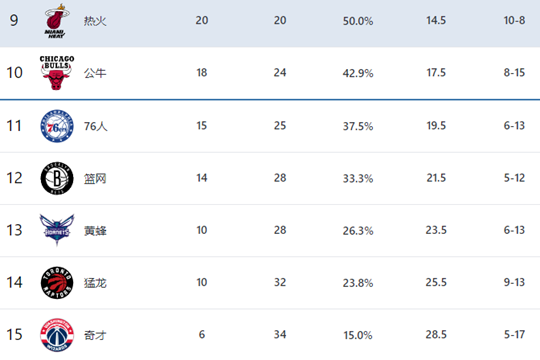Open the 黄蜂 team page link
This screenshot has height=360, width=540.
click(x=95, y=230)
